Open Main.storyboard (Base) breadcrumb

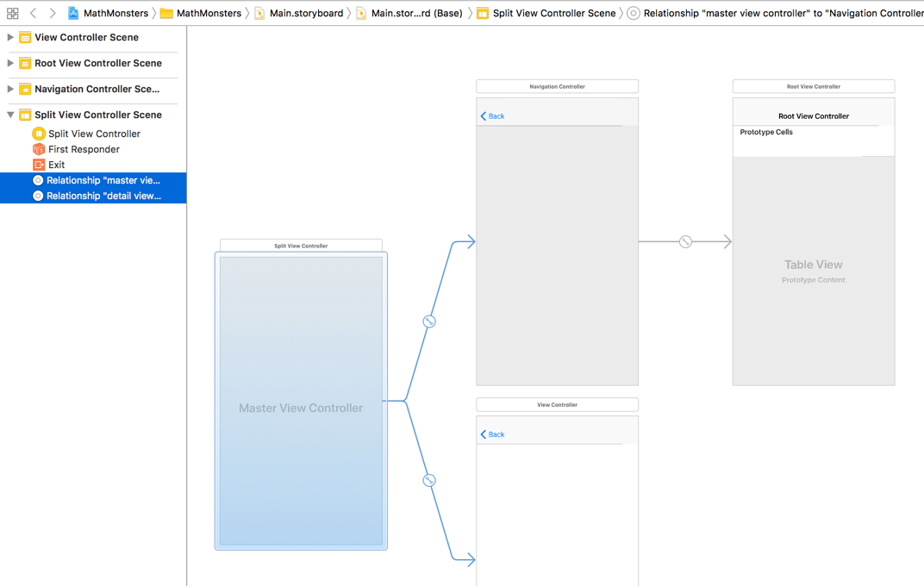point(409,13)
